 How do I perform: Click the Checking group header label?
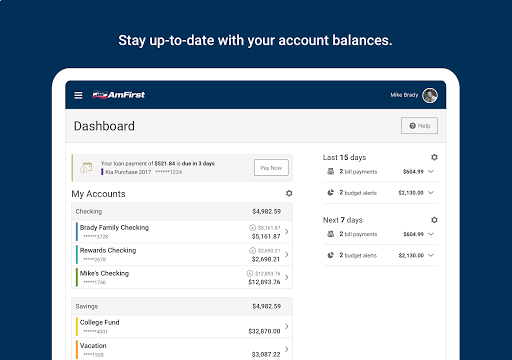(x=89, y=211)
